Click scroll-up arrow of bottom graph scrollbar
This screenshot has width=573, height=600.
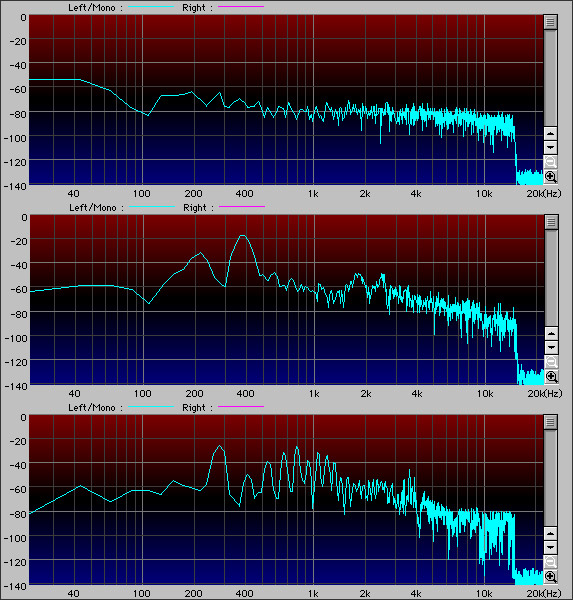click(x=550, y=533)
